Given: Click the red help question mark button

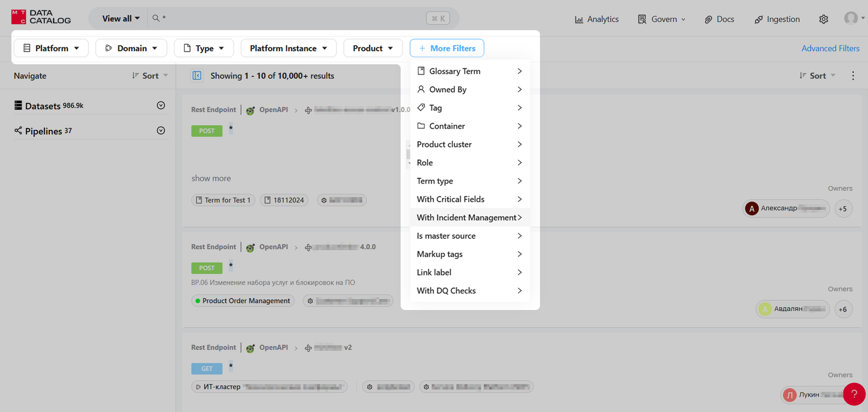Looking at the screenshot, I should [x=854, y=394].
